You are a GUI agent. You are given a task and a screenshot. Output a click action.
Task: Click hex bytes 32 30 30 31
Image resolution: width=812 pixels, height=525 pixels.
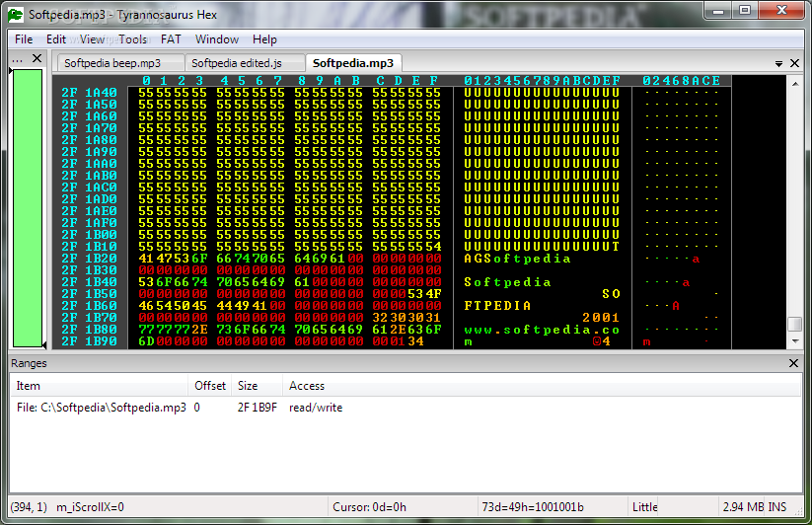[x=406, y=318]
